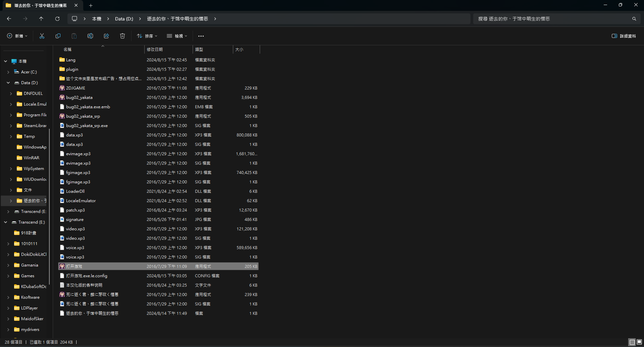Expand chevron after Data (D:) in address bar

click(140, 19)
